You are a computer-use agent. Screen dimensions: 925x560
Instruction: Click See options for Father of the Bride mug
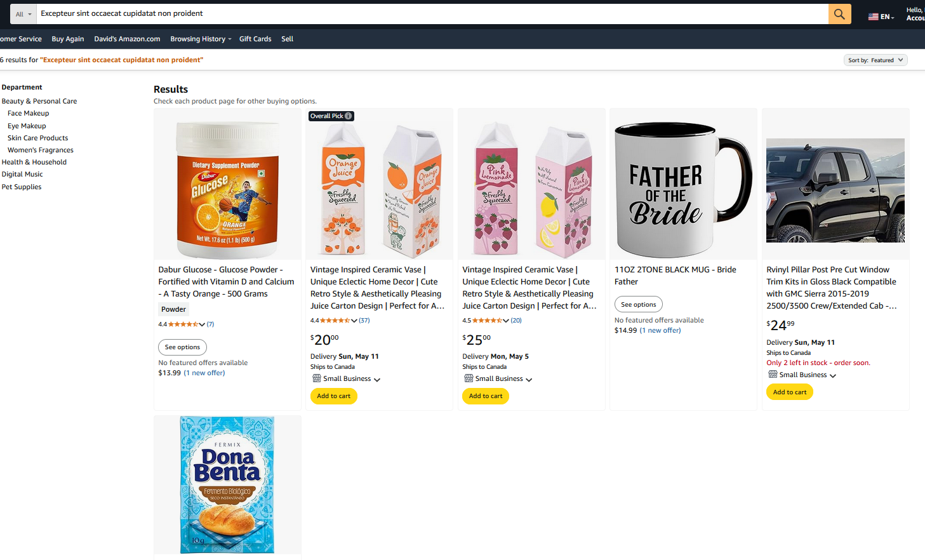638,305
